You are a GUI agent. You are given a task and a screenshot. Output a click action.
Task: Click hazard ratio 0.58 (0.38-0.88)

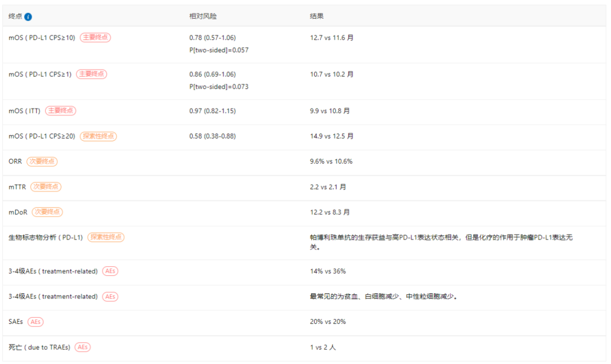212,136
